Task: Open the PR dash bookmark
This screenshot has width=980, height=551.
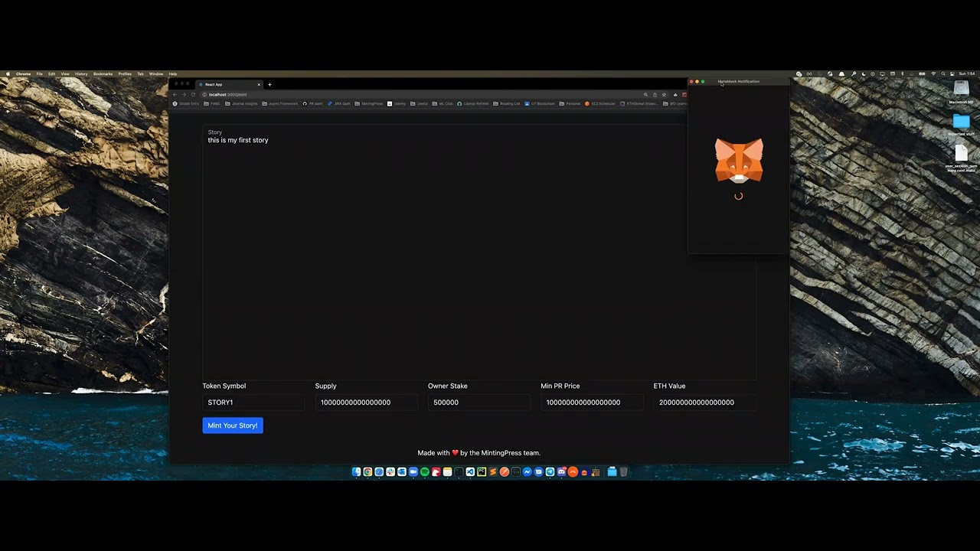Action: coord(313,103)
